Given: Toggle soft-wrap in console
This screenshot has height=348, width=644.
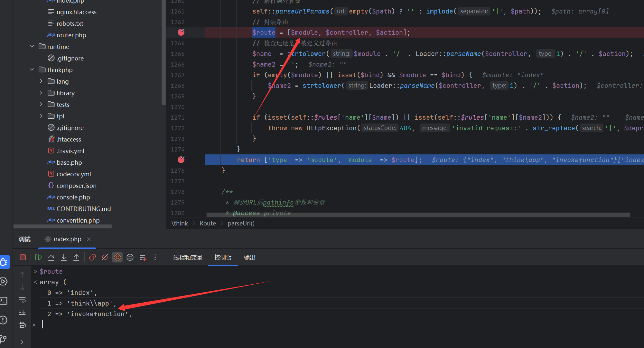Looking at the screenshot, I should (x=22, y=300).
